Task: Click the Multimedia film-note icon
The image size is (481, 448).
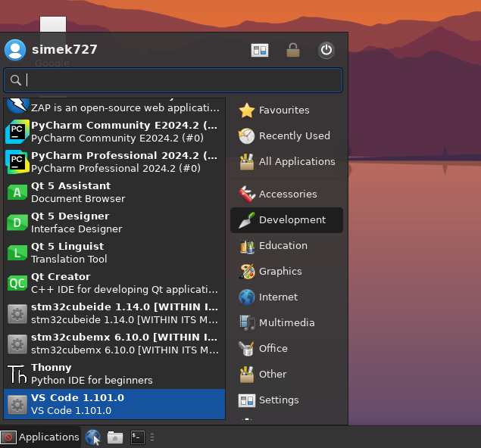Action: pyautogui.click(x=247, y=323)
